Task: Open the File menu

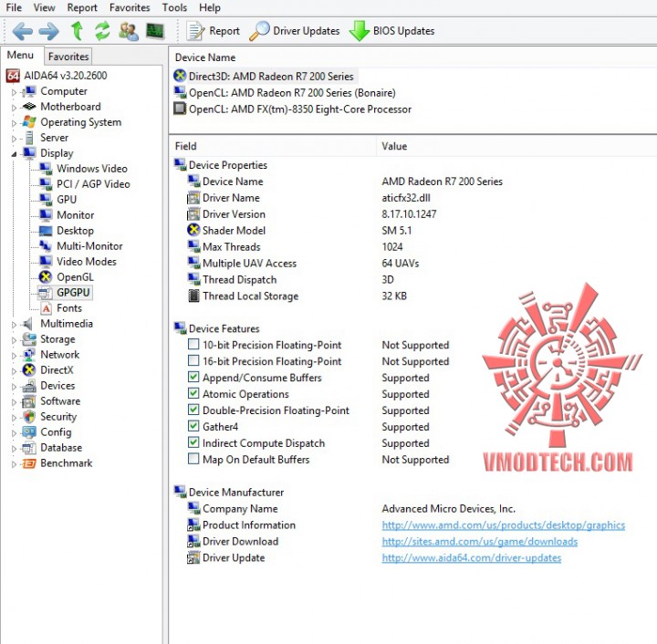Action: [x=14, y=7]
